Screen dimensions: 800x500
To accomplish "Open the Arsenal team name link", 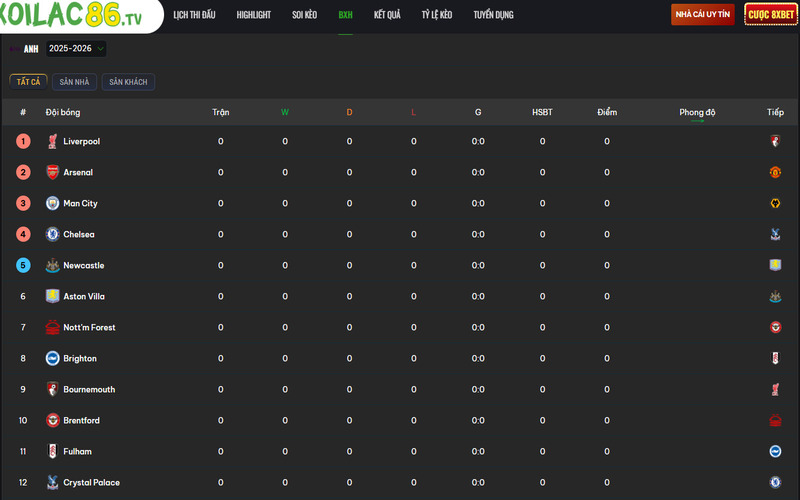I will (78, 172).
